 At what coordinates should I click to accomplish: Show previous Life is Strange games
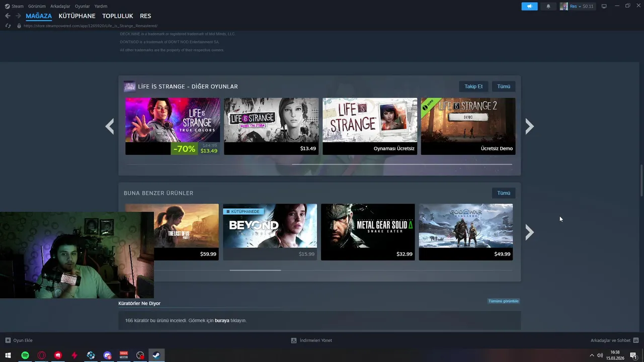tap(110, 126)
